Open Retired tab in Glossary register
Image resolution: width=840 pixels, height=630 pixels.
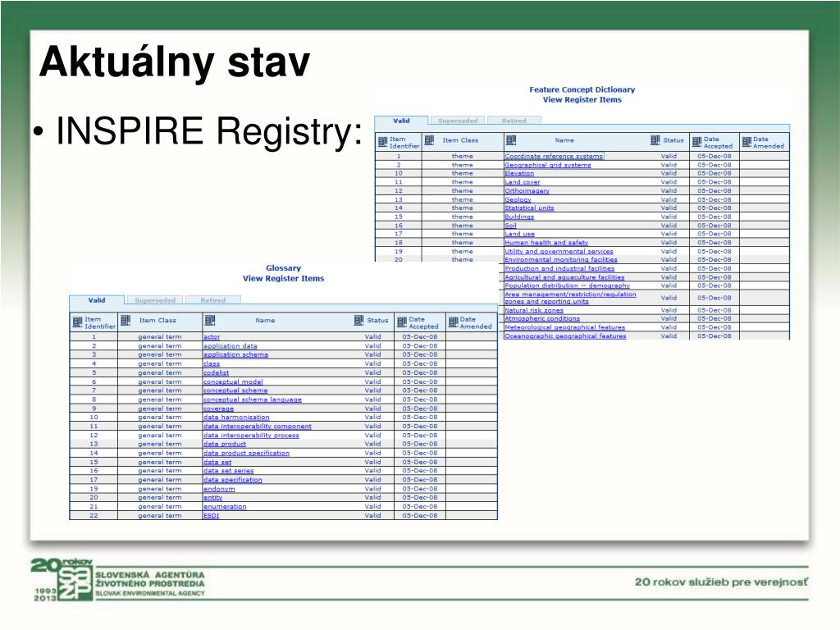(x=213, y=300)
